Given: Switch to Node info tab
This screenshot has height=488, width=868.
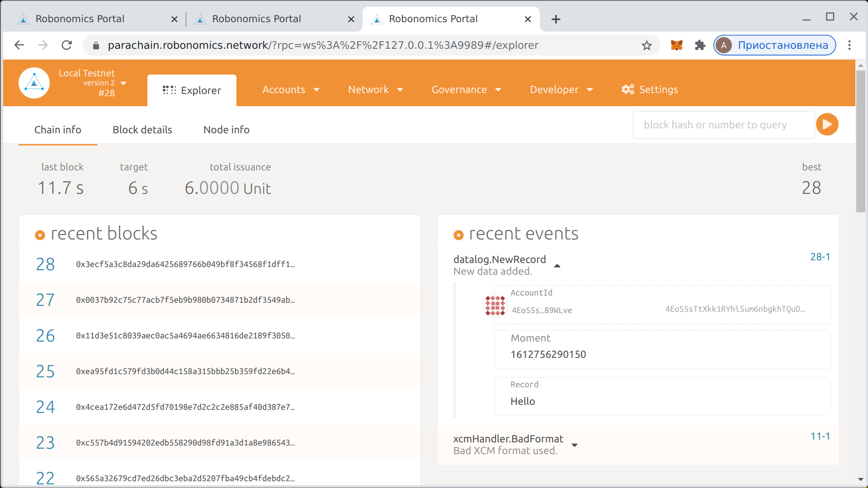Looking at the screenshot, I should click(x=226, y=130).
